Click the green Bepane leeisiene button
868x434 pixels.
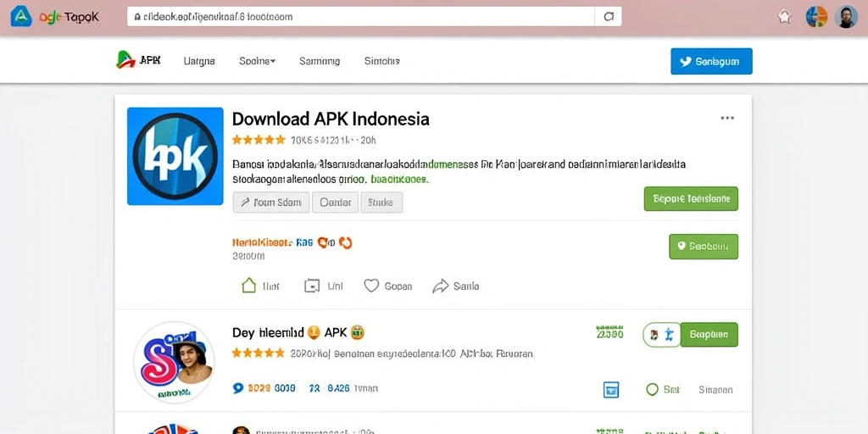click(691, 198)
